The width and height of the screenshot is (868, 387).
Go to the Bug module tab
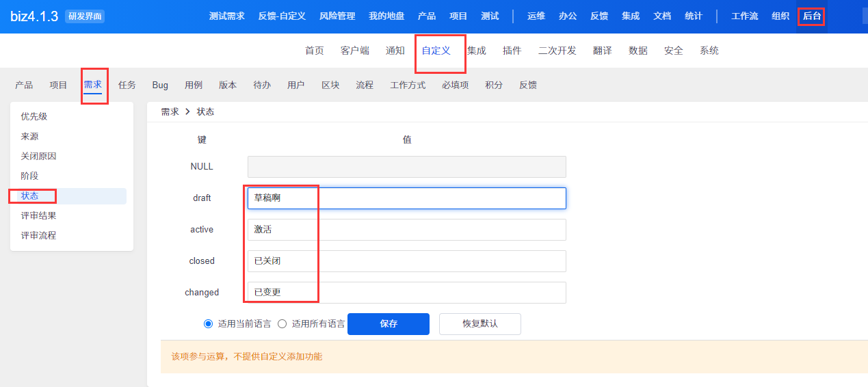(160, 85)
